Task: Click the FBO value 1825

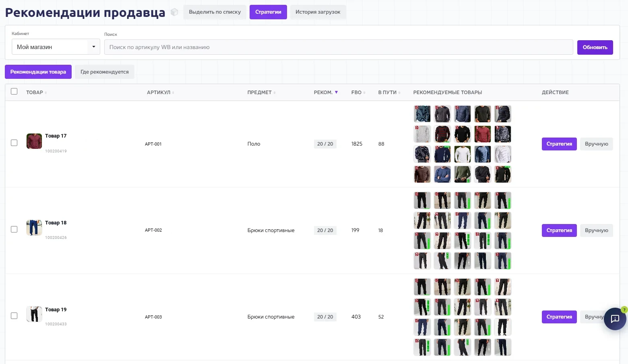Action: [x=357, y=144]
